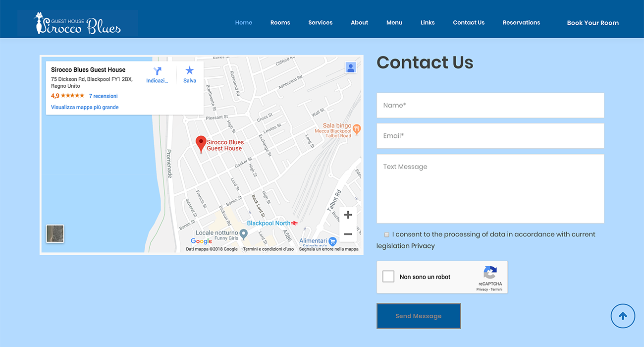Click into the Name input field
644x347 pixels.
tap(490, 106)
